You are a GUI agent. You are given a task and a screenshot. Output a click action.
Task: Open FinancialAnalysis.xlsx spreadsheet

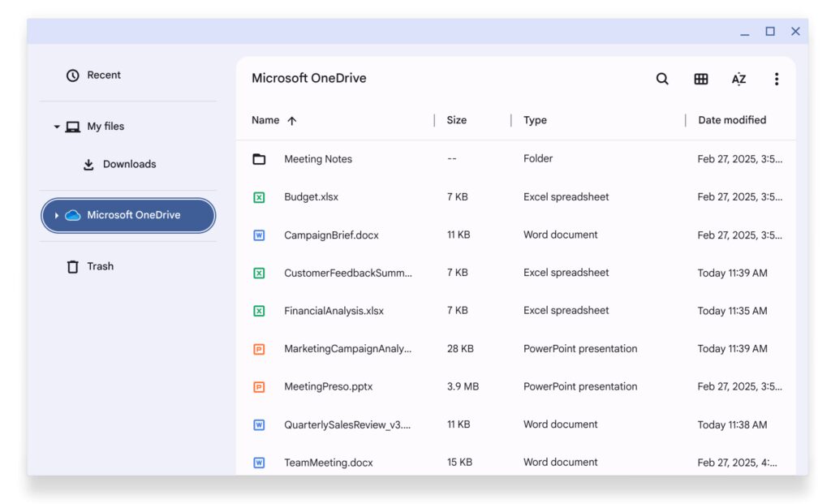click(x=334, y=310)
